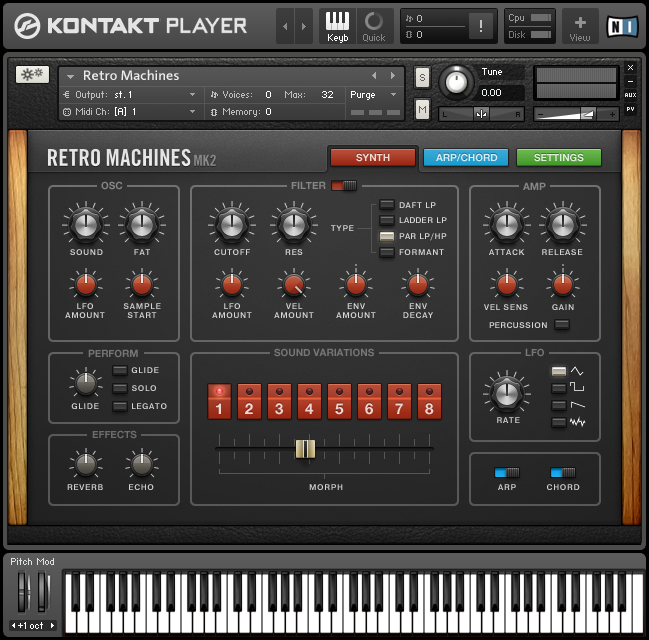Select sound variation 8
Viewport: 649px width, 640px height.
(429, 402)
